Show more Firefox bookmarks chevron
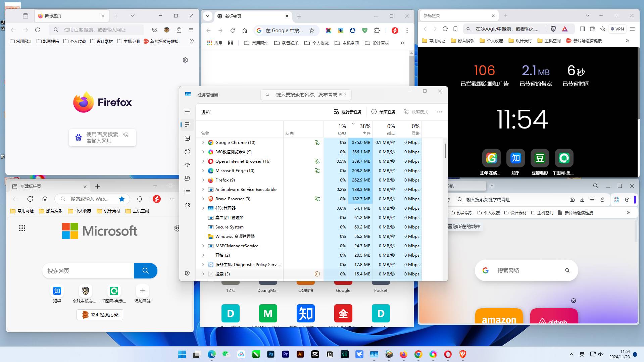The width and height of the screenshot is (644, 362). (192, 41)
